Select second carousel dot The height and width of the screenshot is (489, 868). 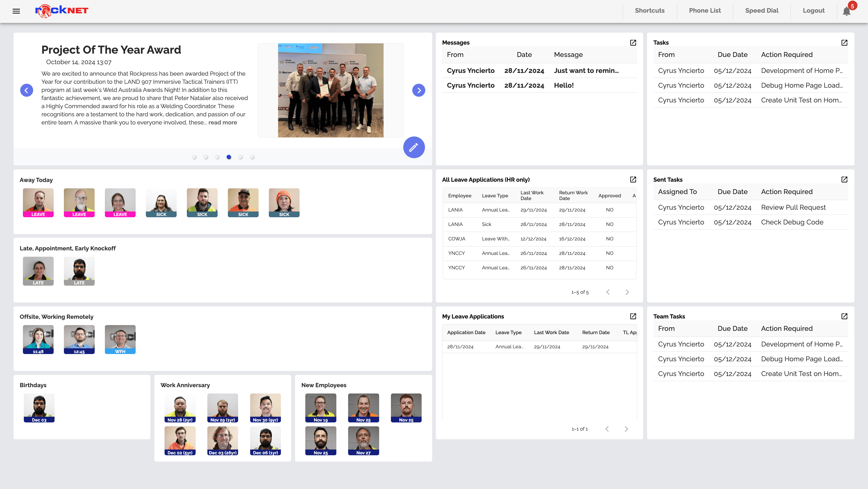[206, 157]
